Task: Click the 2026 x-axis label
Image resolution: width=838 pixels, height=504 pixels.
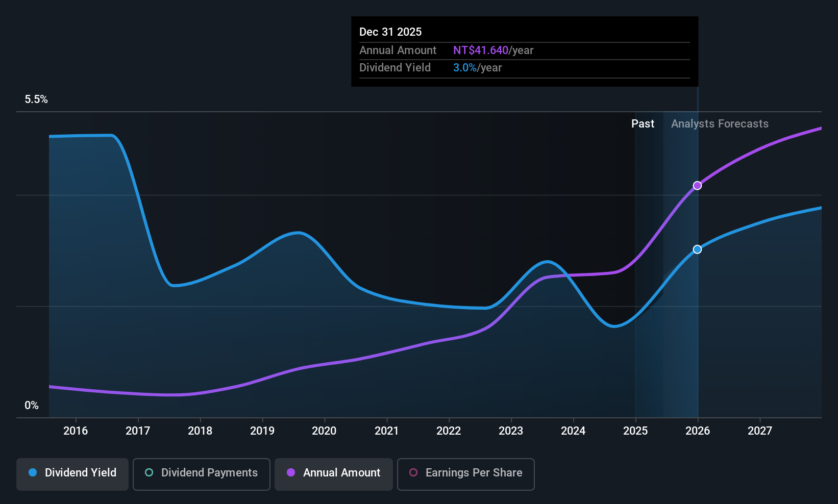Action: point(698,431)
